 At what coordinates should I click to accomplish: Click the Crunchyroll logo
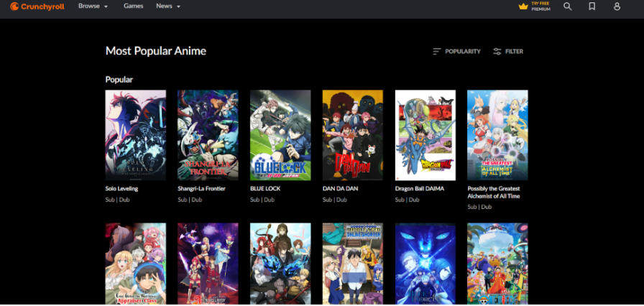click(37, 6)
